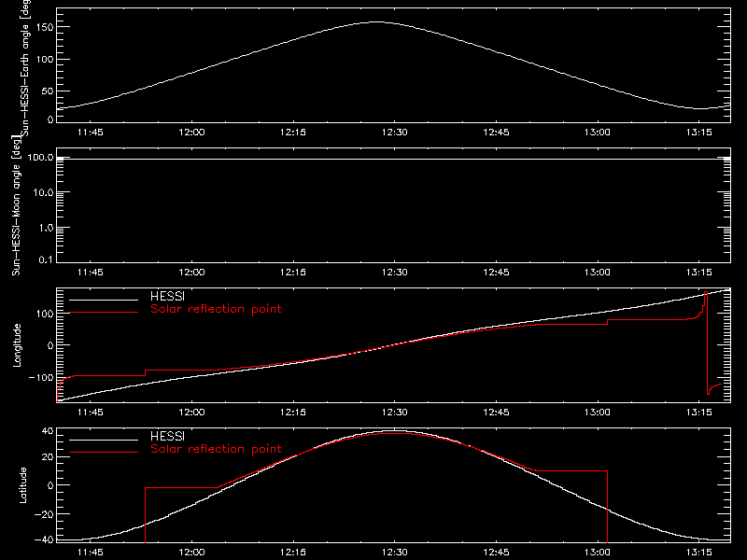
Task: Click the HESSI legend label in latitude plot
Action: [167, 436]
